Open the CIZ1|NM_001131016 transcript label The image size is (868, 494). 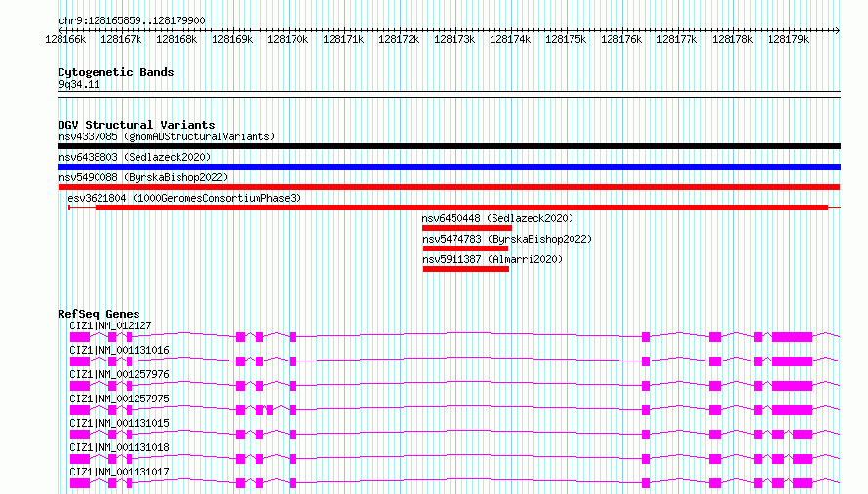119,350
